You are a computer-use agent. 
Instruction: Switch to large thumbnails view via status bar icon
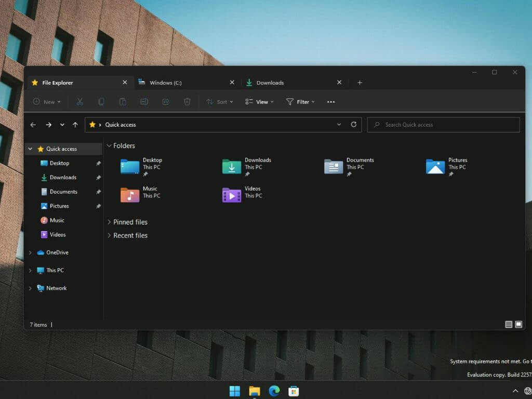519,324
